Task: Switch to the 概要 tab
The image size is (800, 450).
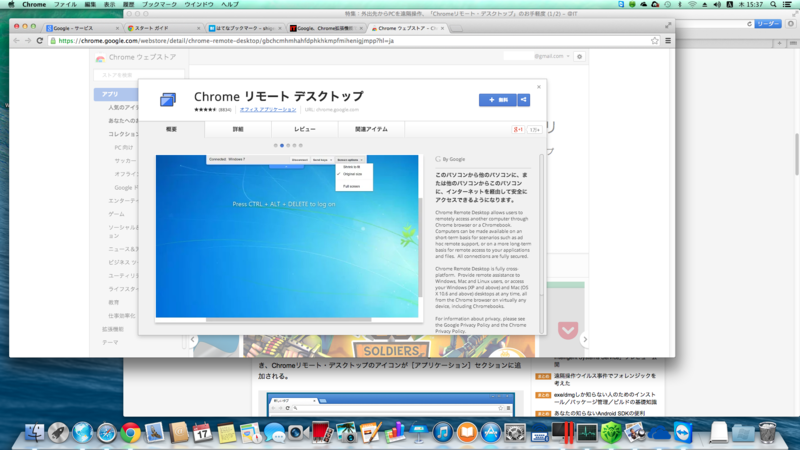Action: [171, 130]
